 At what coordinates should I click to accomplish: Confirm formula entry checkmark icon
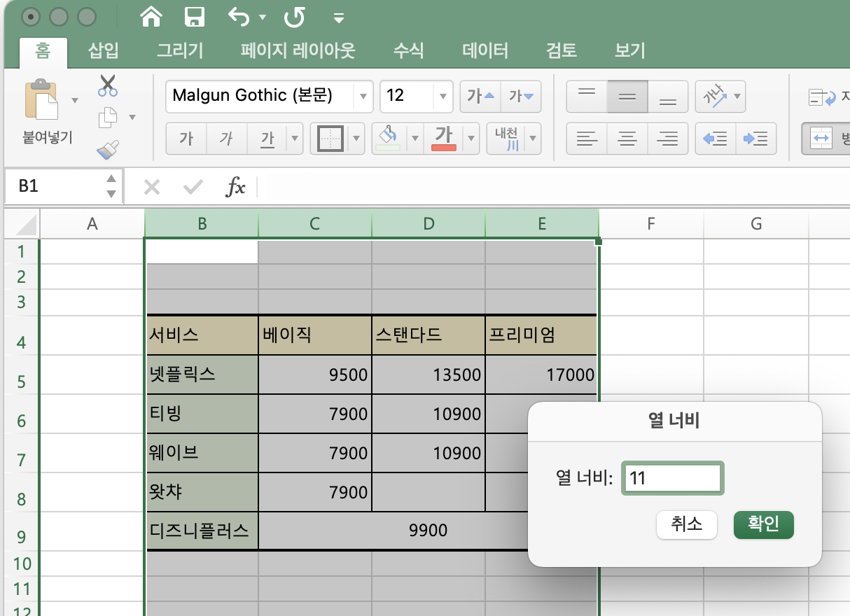(x=193, y=186)
